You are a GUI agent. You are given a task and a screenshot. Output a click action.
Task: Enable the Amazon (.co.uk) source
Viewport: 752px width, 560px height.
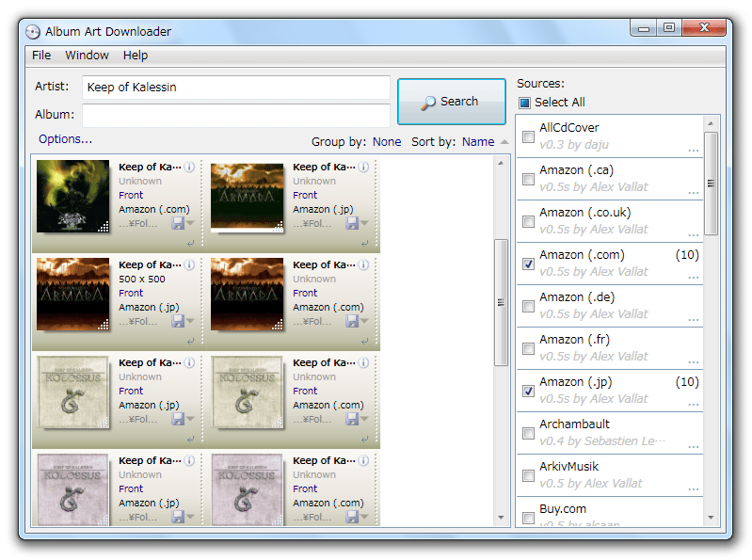click(x=528, y=221)
